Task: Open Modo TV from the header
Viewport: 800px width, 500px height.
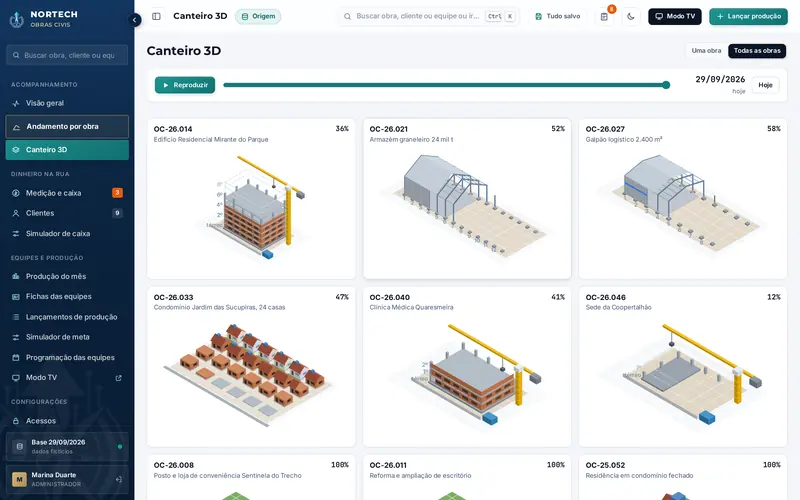Action: [x=674, y=16]
